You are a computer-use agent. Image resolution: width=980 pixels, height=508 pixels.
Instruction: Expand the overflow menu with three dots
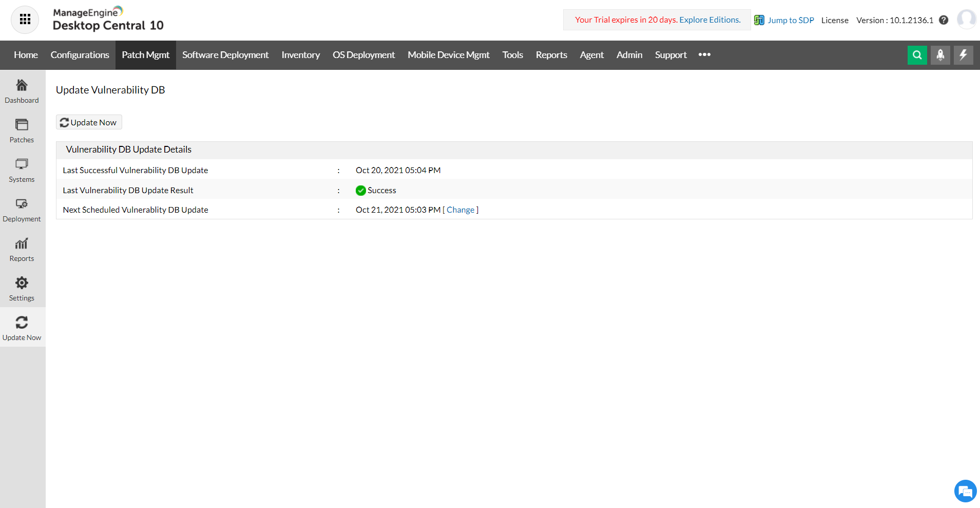point(704,55)
